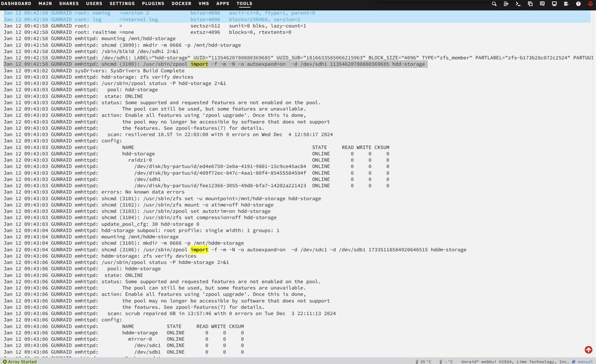Click the 'mkdir -m 0666 -p /mnt/hddm-storage' line
Image resolution: width=596 pixels, height=364 pixels.
click(x=123, y=243)
